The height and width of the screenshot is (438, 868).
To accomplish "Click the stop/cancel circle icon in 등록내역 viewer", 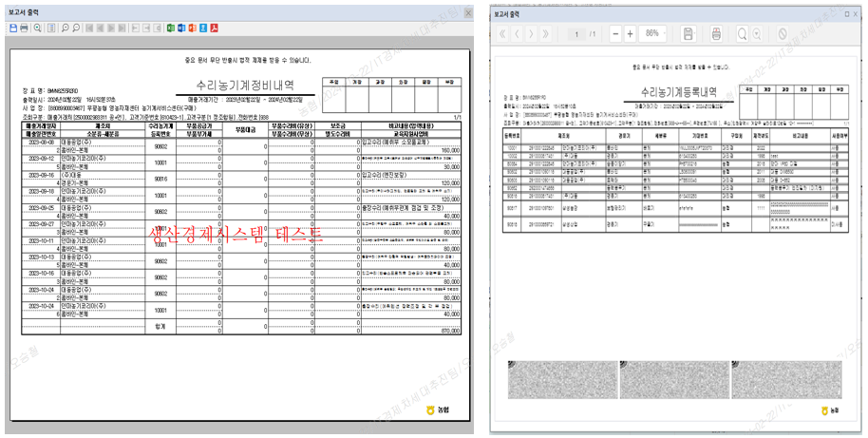I will pos(783,34).
